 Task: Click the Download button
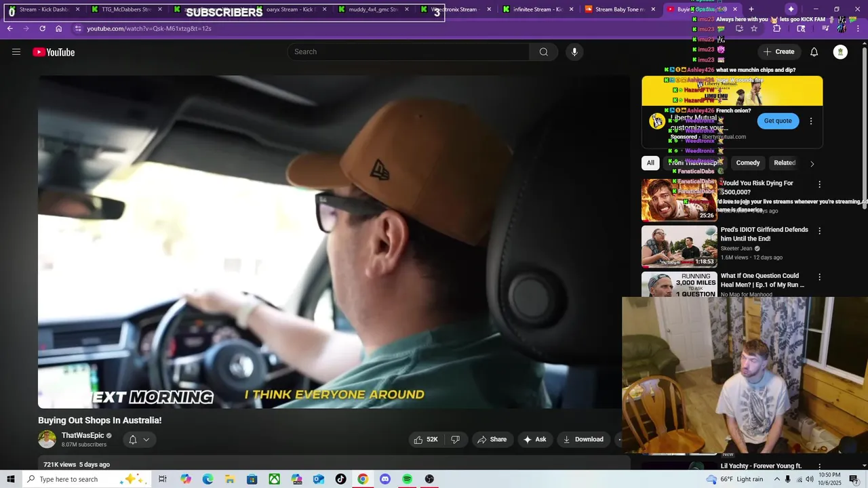(x=583, y=439)
